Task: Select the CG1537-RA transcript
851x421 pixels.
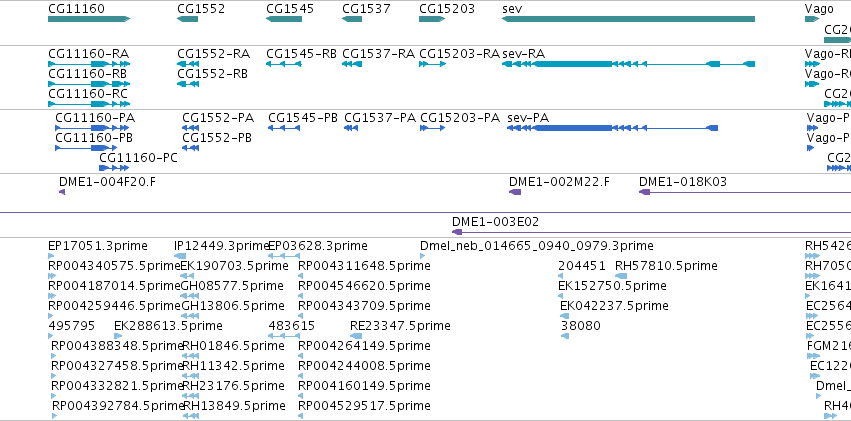Action: [x=352, y=64]
